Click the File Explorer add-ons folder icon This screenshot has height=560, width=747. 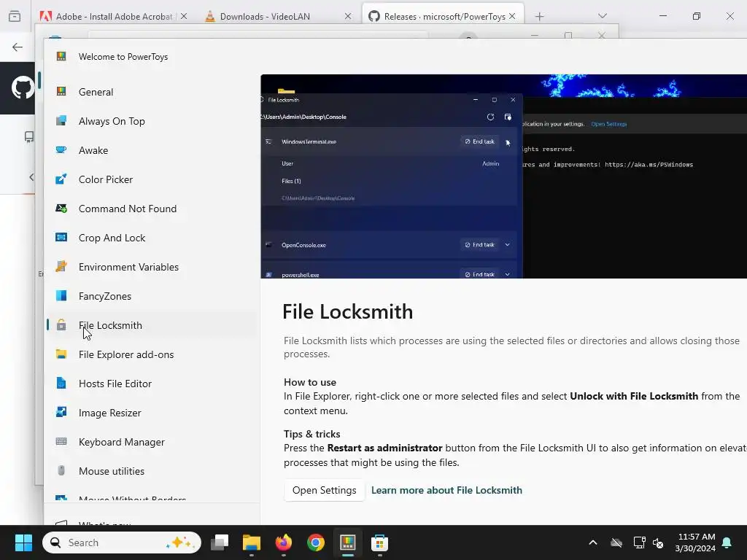point(61,354)
